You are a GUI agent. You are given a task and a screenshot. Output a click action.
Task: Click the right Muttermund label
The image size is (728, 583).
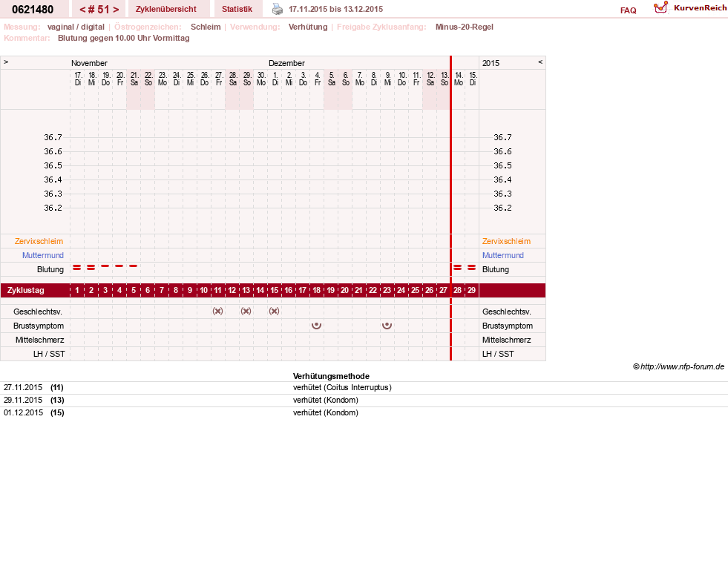[503, 255]
